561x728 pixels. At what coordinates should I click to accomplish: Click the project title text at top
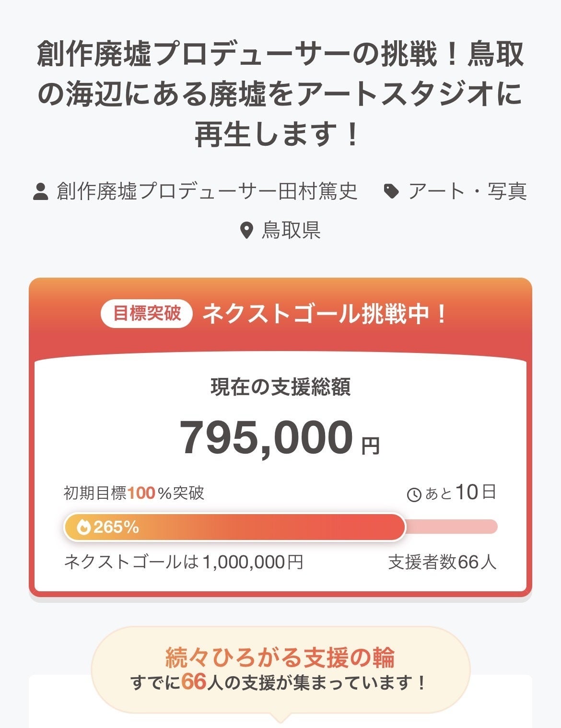[x=280, y=94]
